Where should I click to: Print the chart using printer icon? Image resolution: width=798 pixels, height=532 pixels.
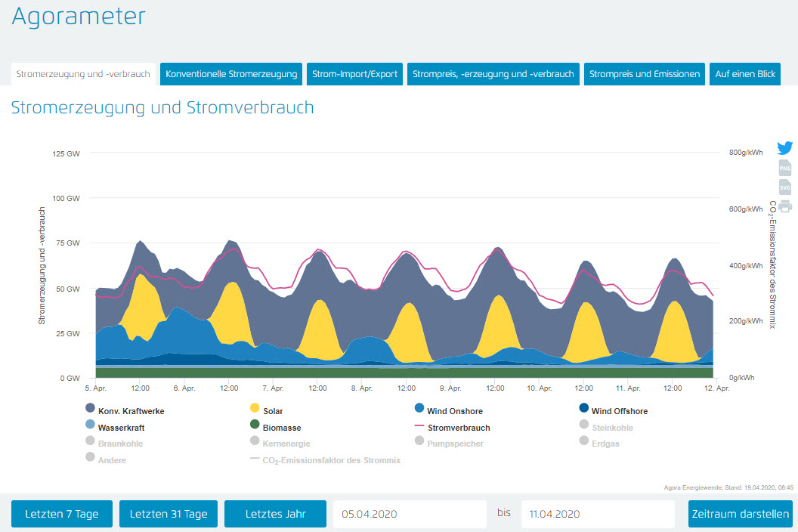785,206
